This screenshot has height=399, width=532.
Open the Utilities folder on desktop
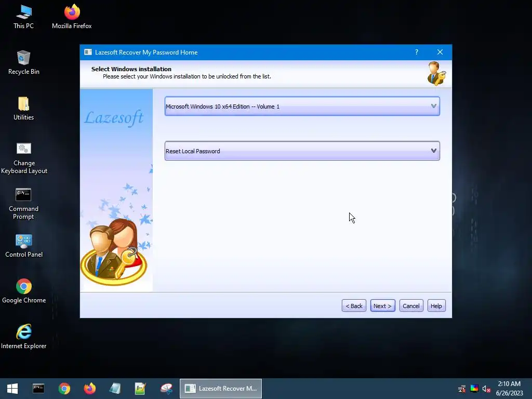[x=24, y=109]
